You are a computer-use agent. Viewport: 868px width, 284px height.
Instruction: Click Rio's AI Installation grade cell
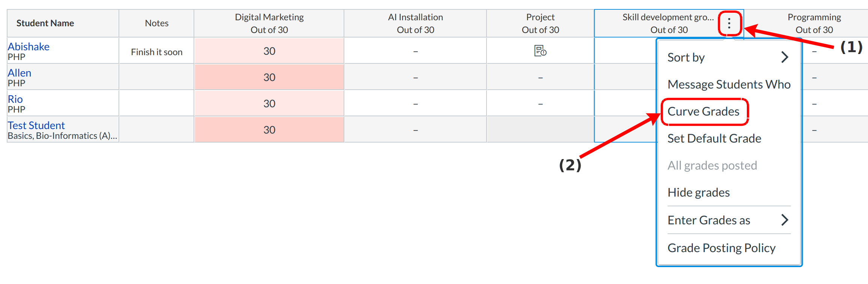(x=415, y=104)
